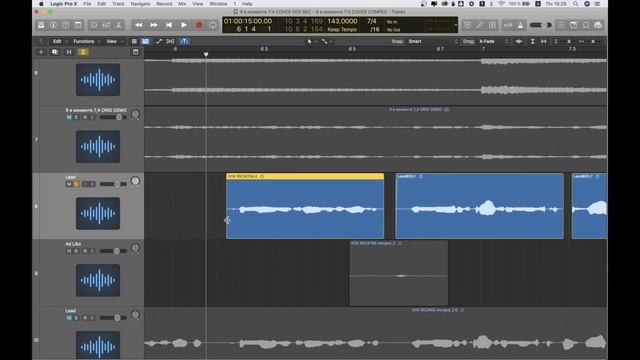The height and width of the screenshot is (360, 640).
Task: Toggle the highlighted grid view icon
Action: tap(145, 41)
